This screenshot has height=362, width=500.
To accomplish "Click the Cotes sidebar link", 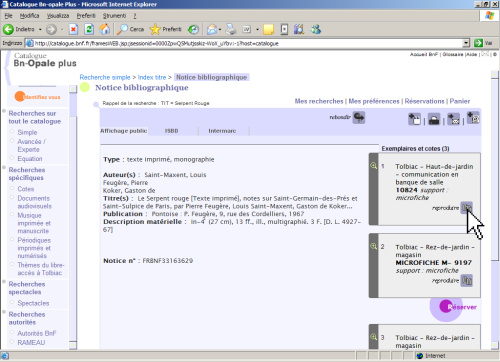I will point(26,189).
